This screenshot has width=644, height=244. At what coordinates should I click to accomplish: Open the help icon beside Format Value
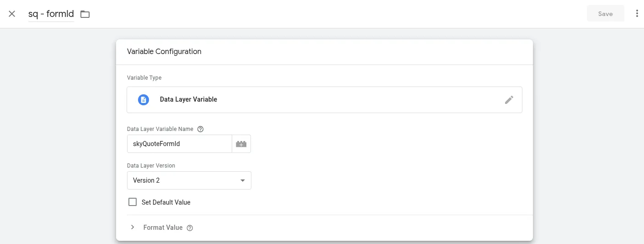click(x=190, y=228)
